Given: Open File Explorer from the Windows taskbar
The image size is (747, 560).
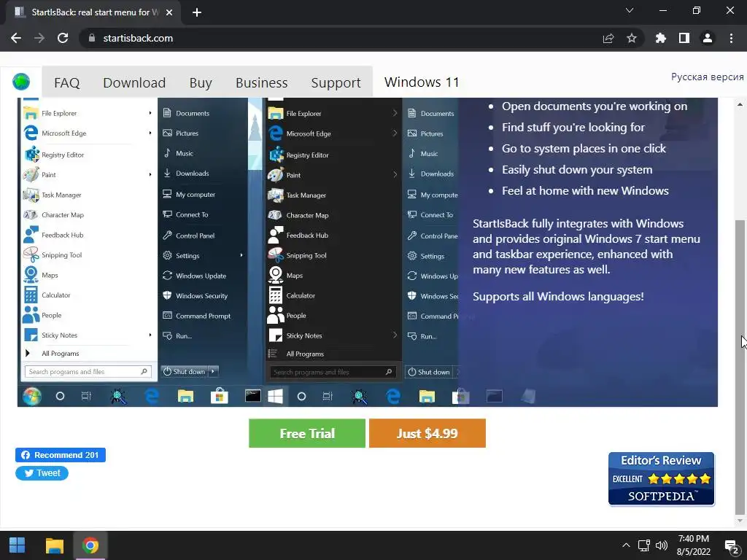Looking at the screenshot, I should 54,545.
